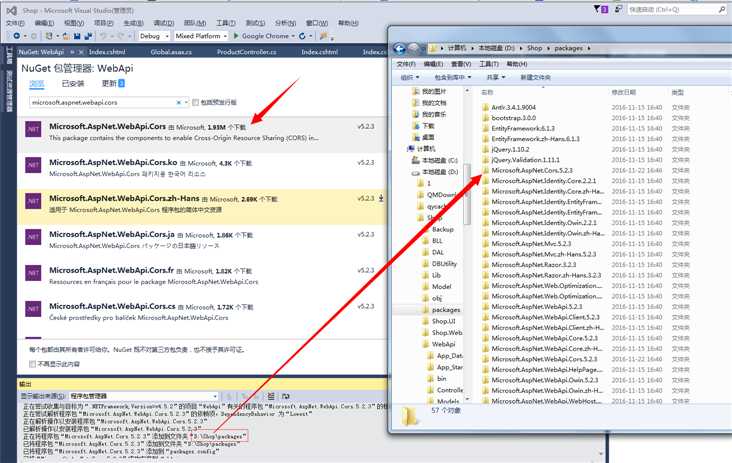The image size is (732, 463).
Task: Open Explorer Organize dropdown menu
Action: pos(410,77)
